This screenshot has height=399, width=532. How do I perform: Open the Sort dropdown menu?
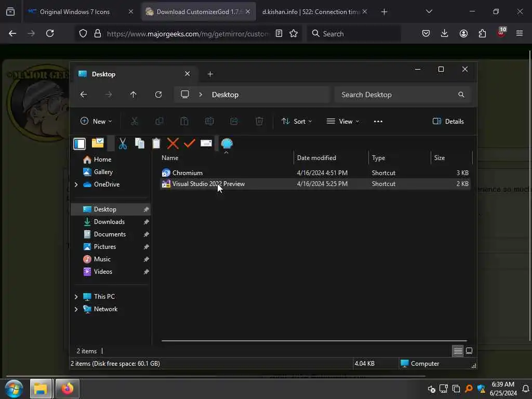pyautogui.click(x=297, y=121)
